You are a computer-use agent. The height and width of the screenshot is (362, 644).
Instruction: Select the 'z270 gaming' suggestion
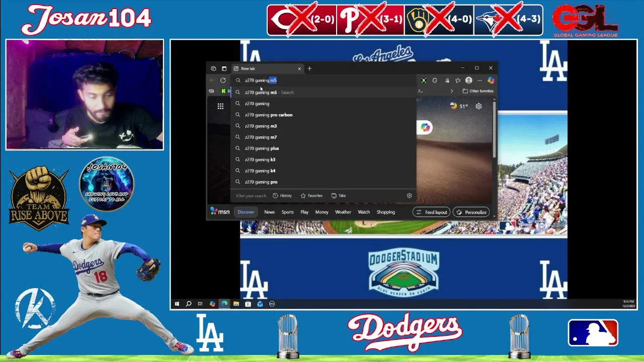click(325, 104)
